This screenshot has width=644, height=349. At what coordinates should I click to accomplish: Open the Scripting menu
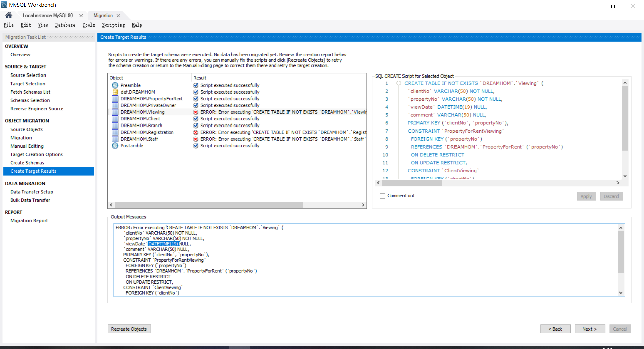tap(113, 25)
